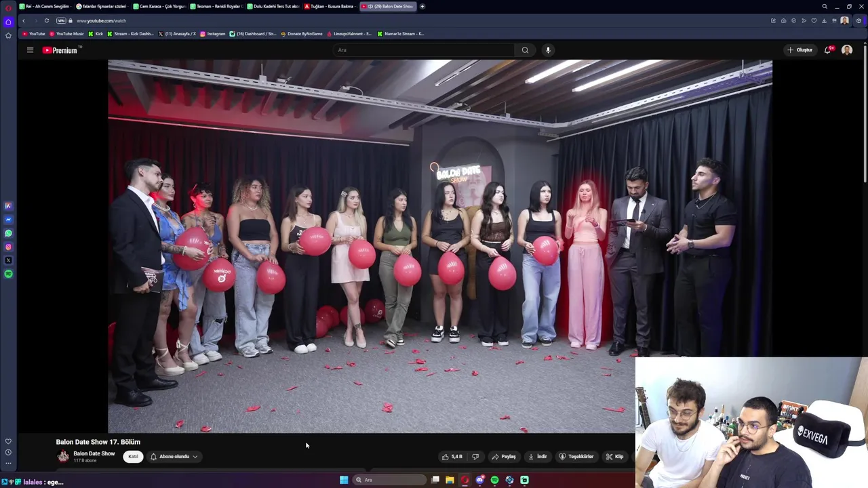868x488 pixels.
Task: Go back with the browser back arrow
Action: 24,21
